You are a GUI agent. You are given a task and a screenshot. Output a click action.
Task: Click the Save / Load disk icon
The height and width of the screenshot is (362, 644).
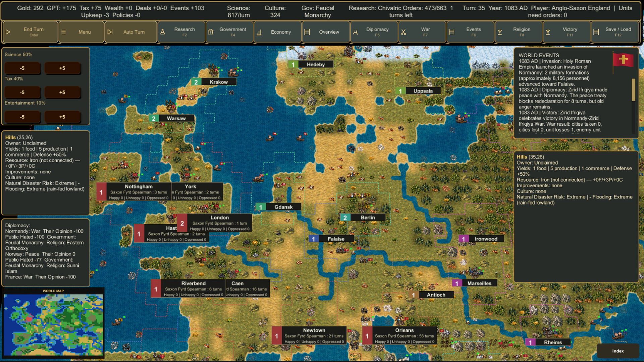596,32
